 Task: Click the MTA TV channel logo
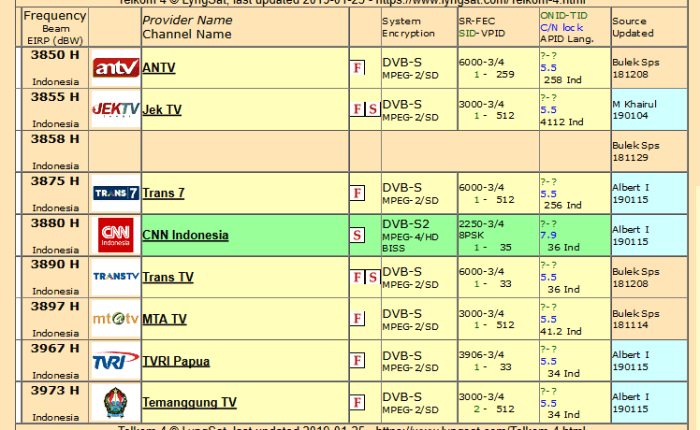pyautogui.click(x=116, y=319)
